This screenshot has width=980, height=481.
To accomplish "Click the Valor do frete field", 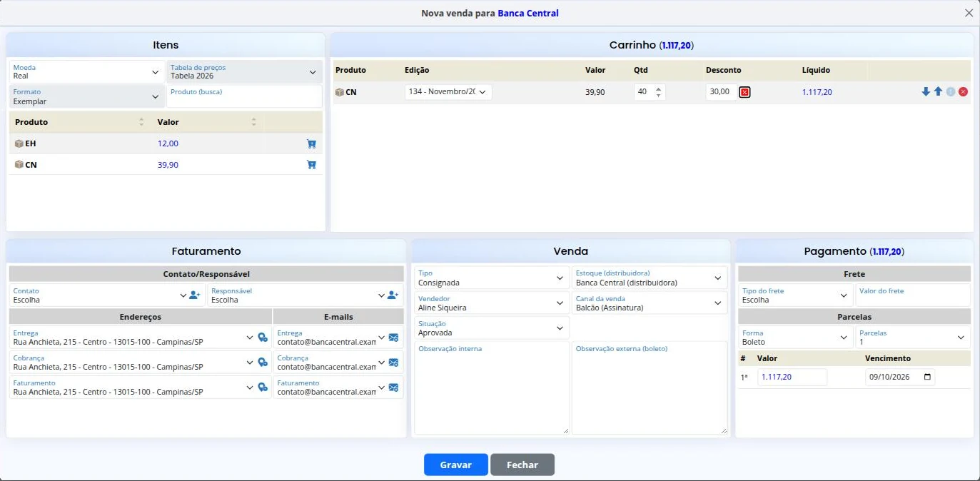I will [913, 295].
